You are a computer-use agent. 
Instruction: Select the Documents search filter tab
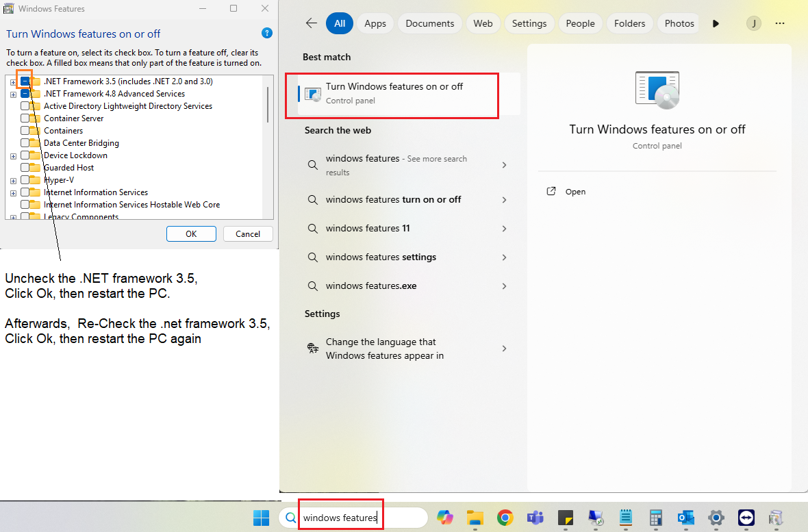[429, 23]
